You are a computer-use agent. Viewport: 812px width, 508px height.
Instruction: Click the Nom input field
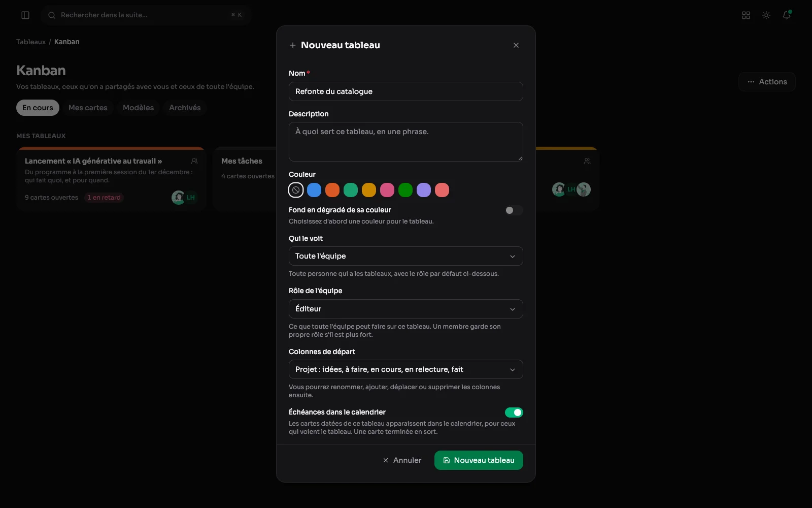point(406,91)
